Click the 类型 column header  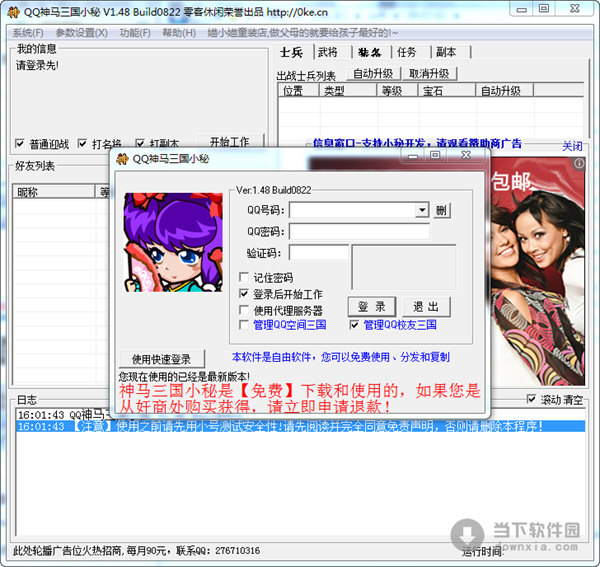point(347,91)
